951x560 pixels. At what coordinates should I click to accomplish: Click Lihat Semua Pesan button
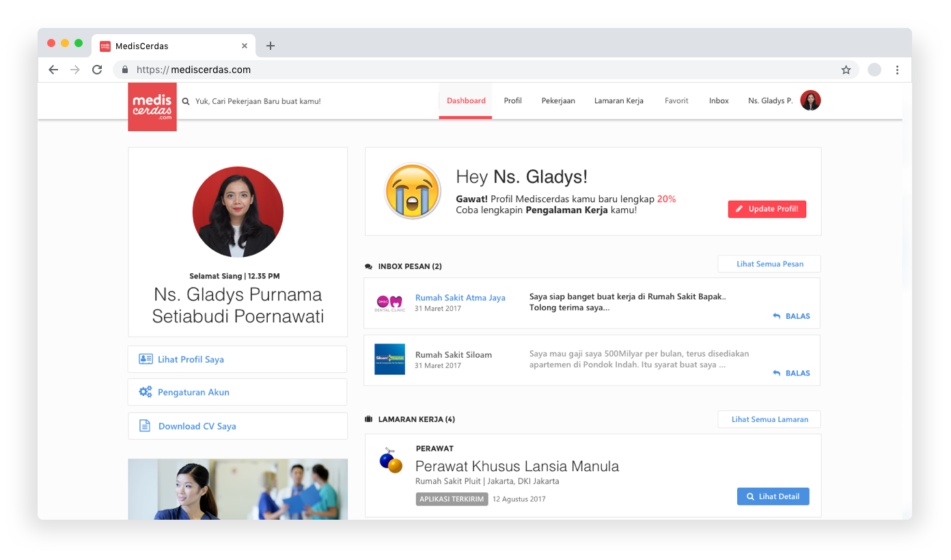769,264
